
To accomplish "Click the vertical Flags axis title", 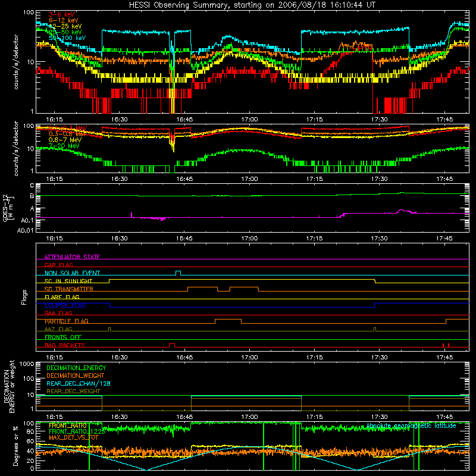I will (x=24, y=297).
